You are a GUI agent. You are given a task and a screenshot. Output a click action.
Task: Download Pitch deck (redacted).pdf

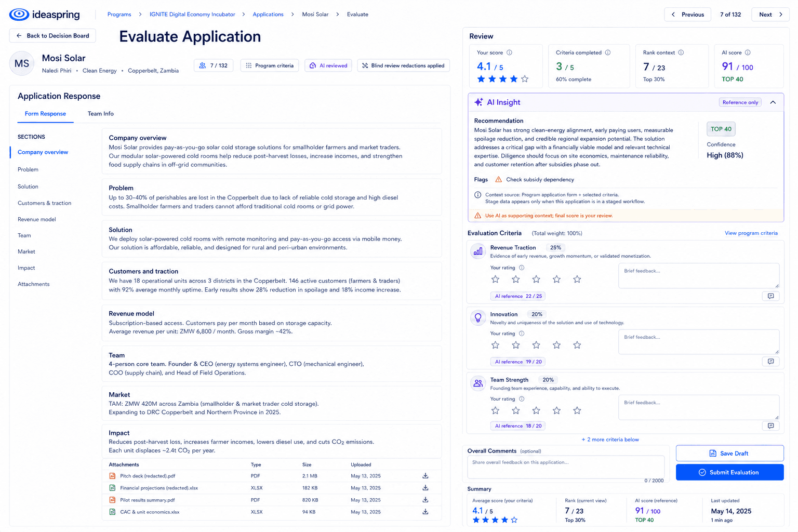[x=425, y=476]
